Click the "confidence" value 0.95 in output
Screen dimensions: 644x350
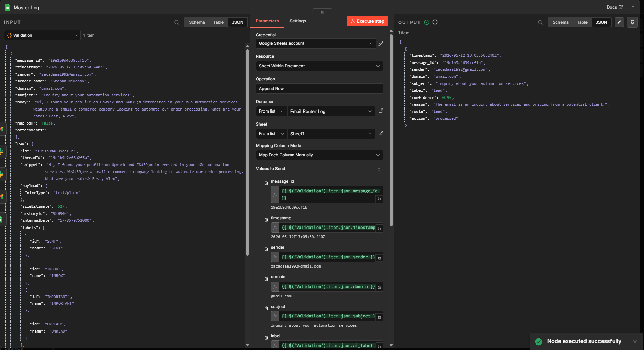coord(447,98)
